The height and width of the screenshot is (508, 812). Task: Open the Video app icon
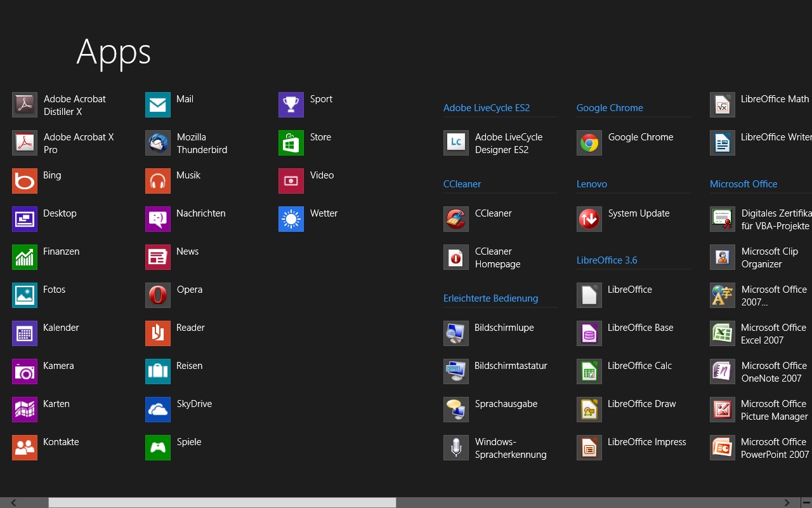click(x=291, y=181)
